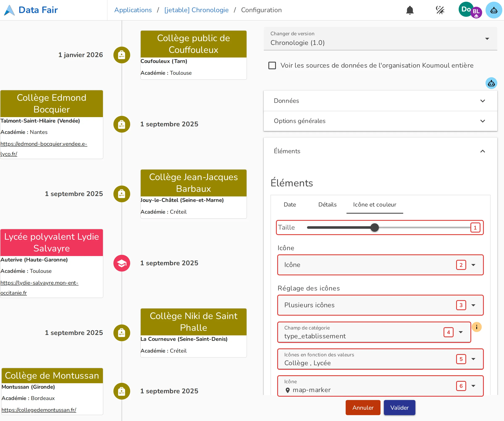This screenshot has height=421, width=504.
Task: Click the small robot icon above Données
Action: (491, 83)
